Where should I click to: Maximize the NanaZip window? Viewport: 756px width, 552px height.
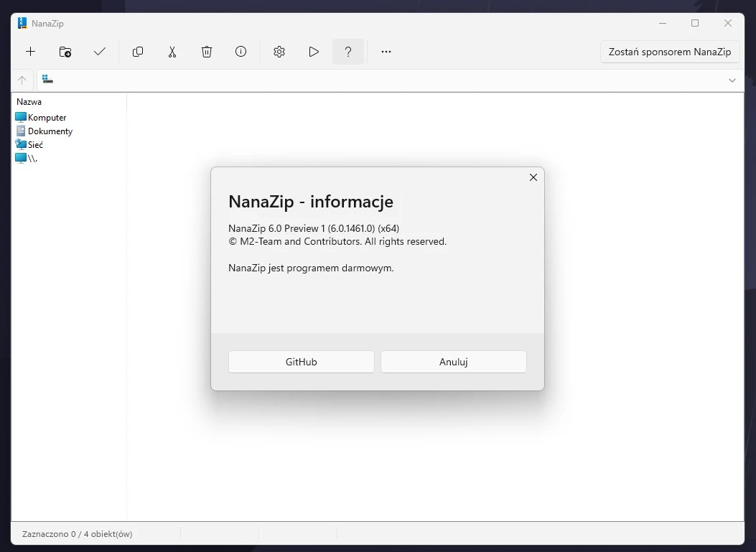point(695,23)
